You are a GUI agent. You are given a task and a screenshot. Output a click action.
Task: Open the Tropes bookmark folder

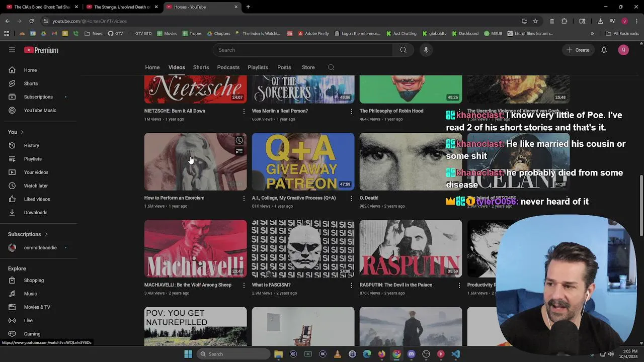point(192,34)
